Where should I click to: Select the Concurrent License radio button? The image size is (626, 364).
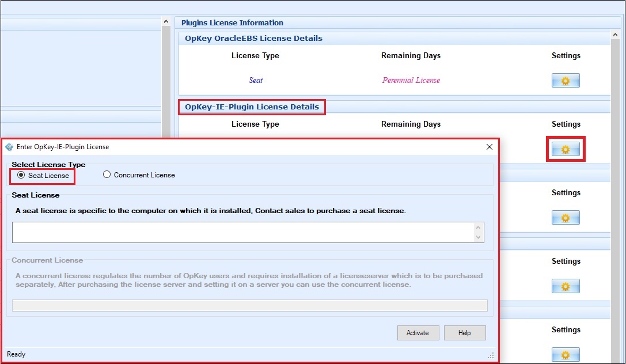pos(107,175)
